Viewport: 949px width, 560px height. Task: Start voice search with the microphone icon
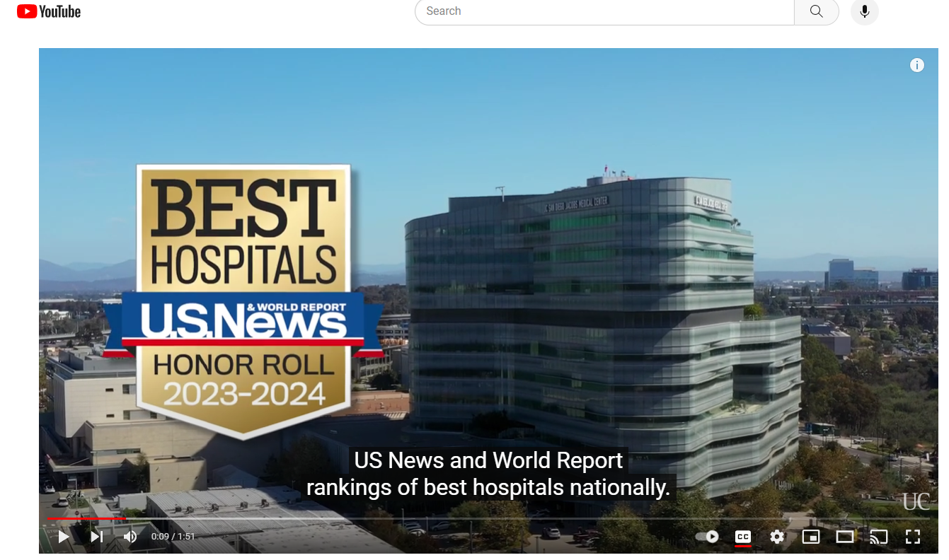pyautogui.click(x=864, y=12)
